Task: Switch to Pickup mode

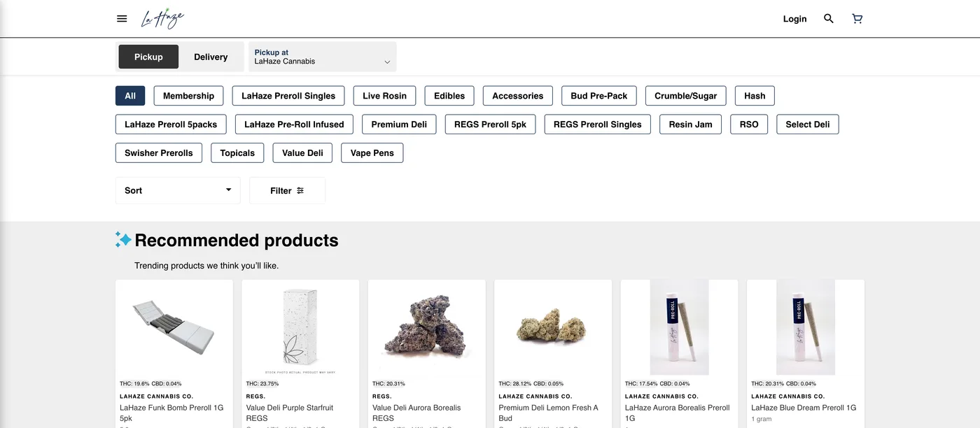Action: tap(148, 57)
